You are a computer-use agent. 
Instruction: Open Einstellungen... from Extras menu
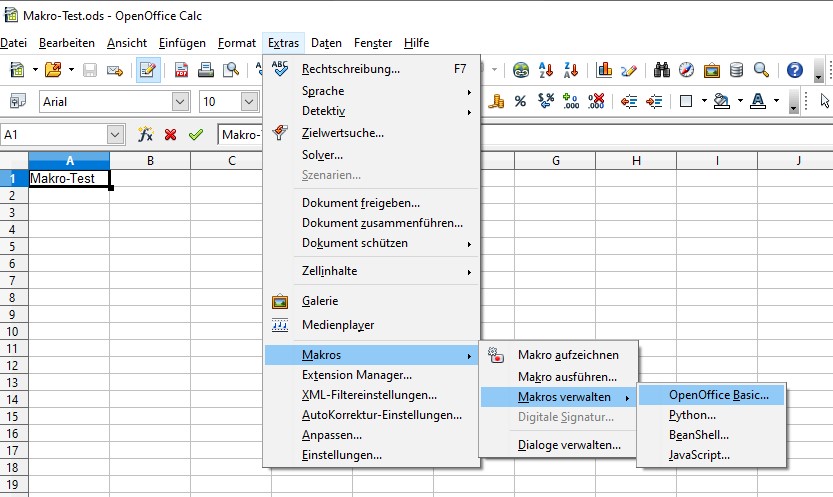click(372, 455)
